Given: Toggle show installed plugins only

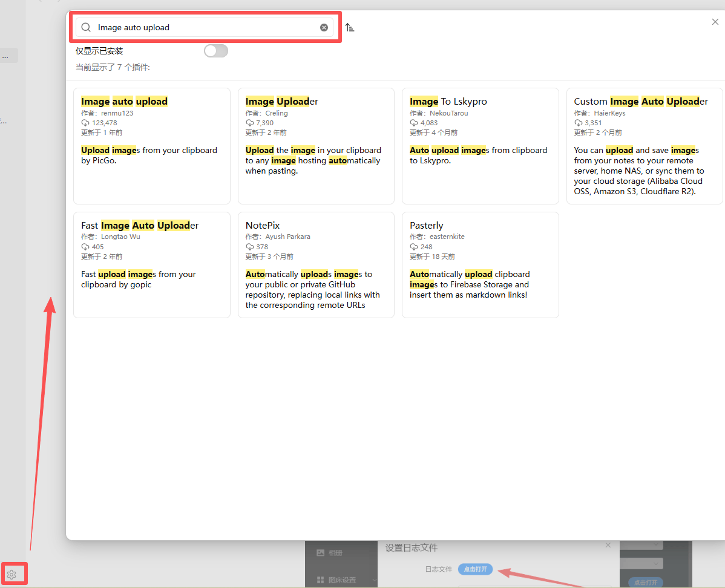Looking at the screenshot, I should (x=216, y=51).
